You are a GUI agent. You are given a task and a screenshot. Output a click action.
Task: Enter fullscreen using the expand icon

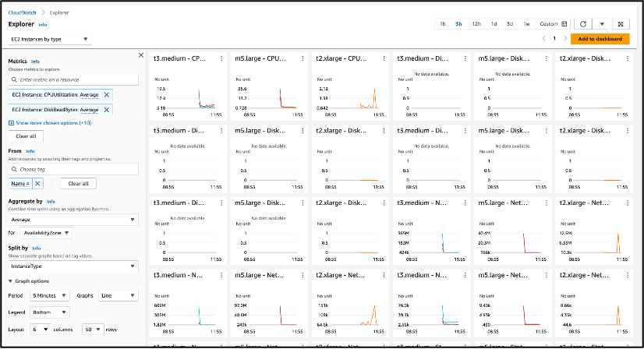pos(620,24)
